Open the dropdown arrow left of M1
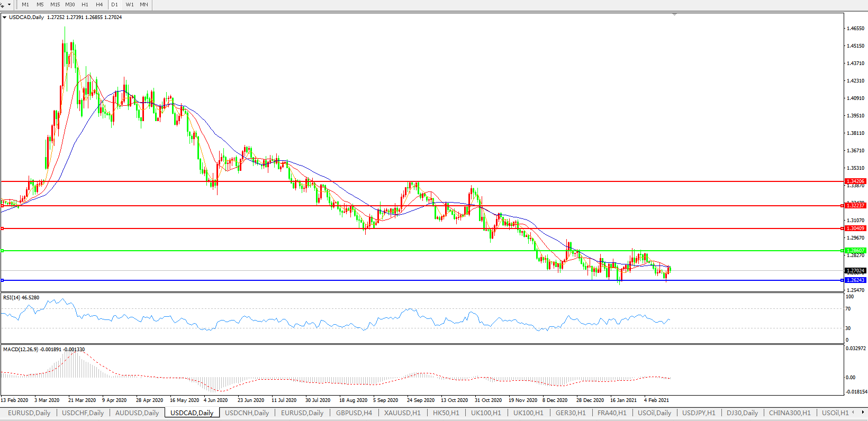Screen dimensions: 868x421 tap(9, 4)
